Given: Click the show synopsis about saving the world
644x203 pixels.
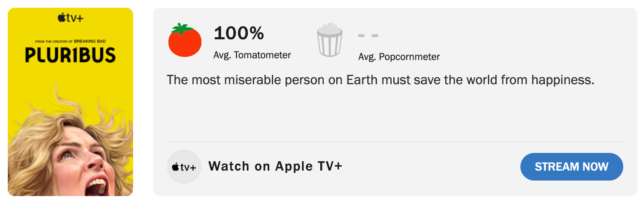Looking at the screenshot, I should click(x=380, y=80).
